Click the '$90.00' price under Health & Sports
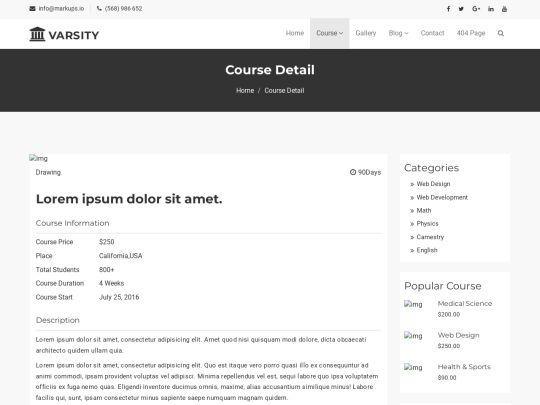 pyautogui.click(x=447, y=378)
